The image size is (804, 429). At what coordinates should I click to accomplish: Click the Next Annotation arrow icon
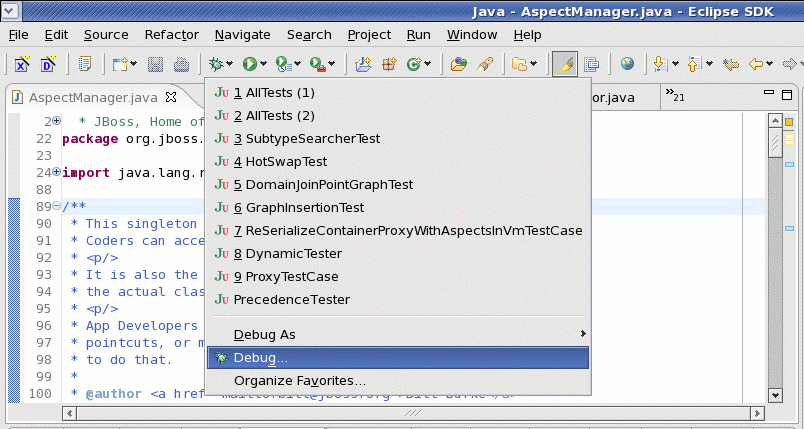coord(660,65)
